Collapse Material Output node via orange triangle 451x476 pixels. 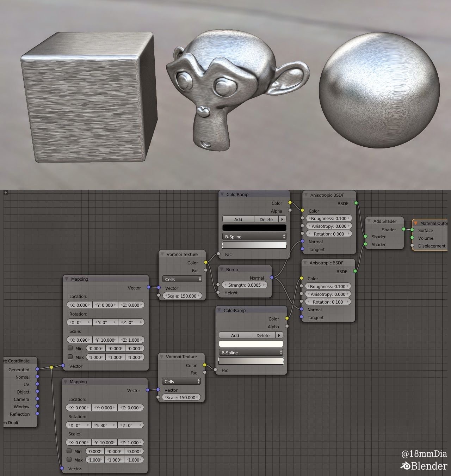pos(416,223)
